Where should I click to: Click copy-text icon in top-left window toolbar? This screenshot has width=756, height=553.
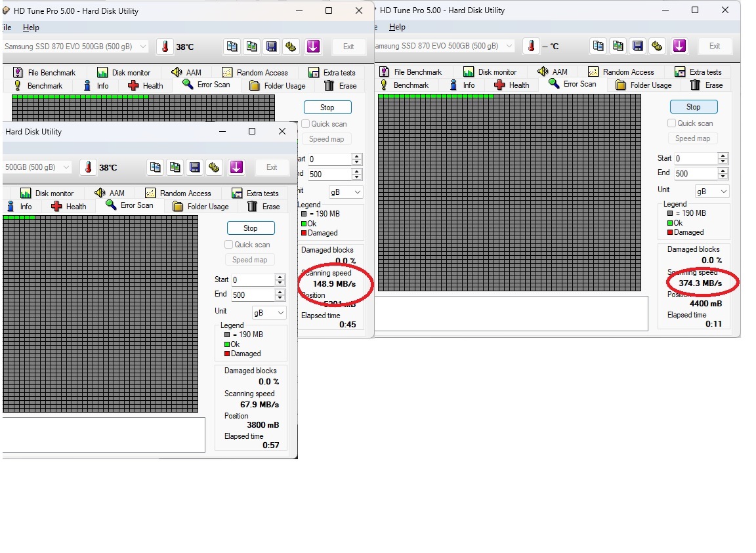232,47
